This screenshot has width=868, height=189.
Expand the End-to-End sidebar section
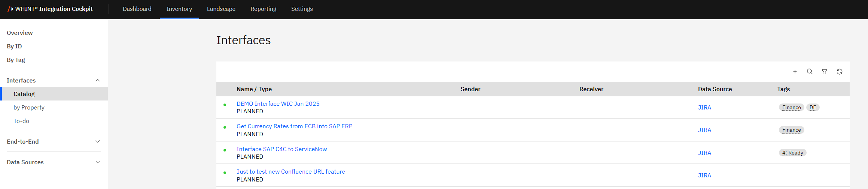click(98, 141)
